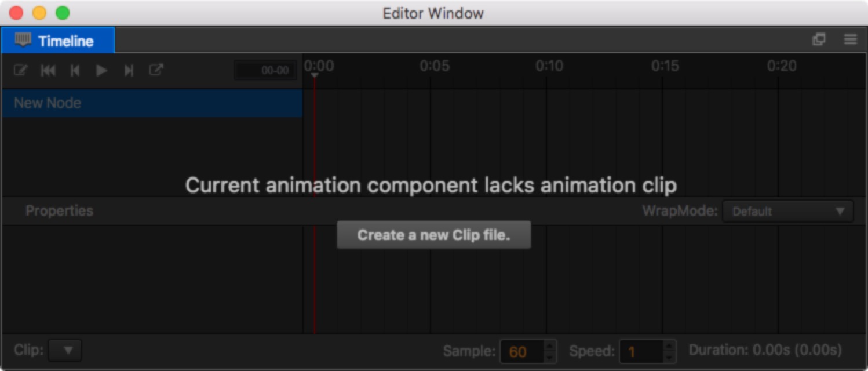
Task: Decrease Speed value with down arrow
Action: point(670,357)
